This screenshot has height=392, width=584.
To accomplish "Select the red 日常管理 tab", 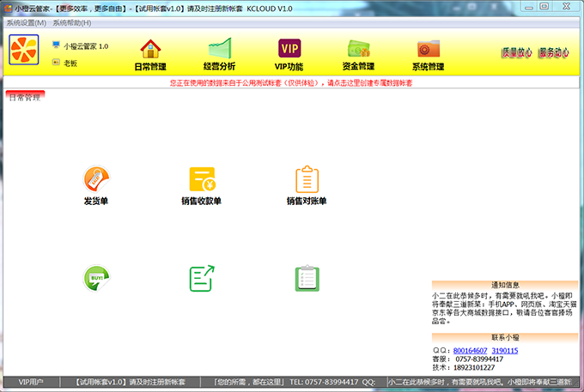I will pos(25,96).
